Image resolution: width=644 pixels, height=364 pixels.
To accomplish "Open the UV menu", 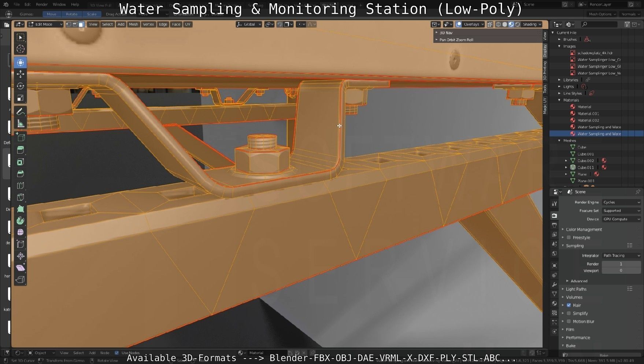I will [x=188, y=24].
